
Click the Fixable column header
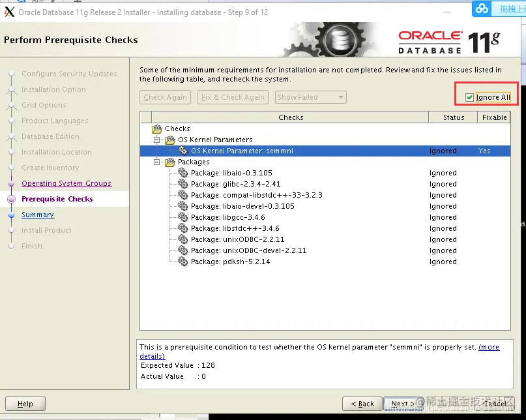pos(494,117)
